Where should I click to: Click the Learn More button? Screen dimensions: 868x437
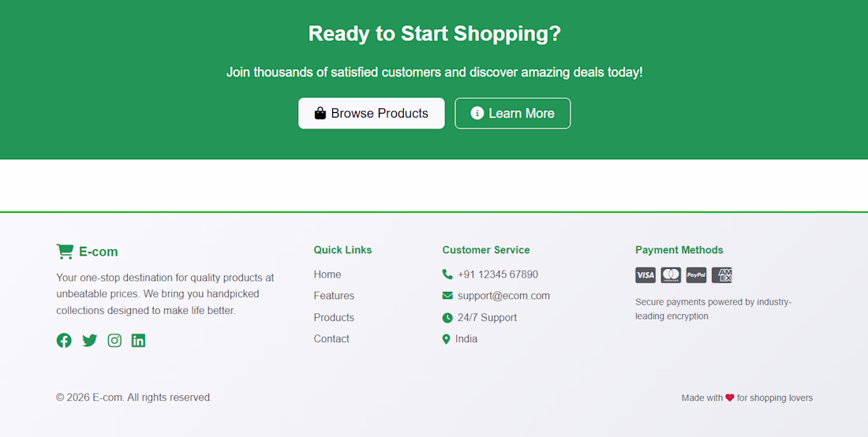click(513, 114)
